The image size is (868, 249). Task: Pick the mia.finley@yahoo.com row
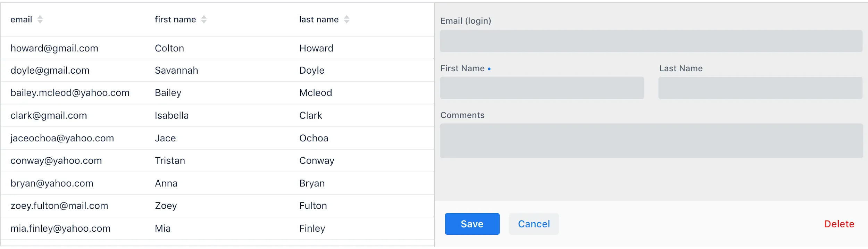point(60,229)
